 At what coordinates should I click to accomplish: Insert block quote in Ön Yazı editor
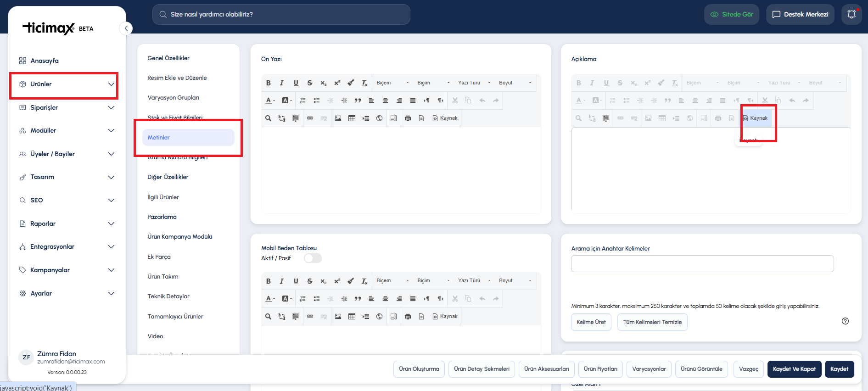[x=358, y=101]
